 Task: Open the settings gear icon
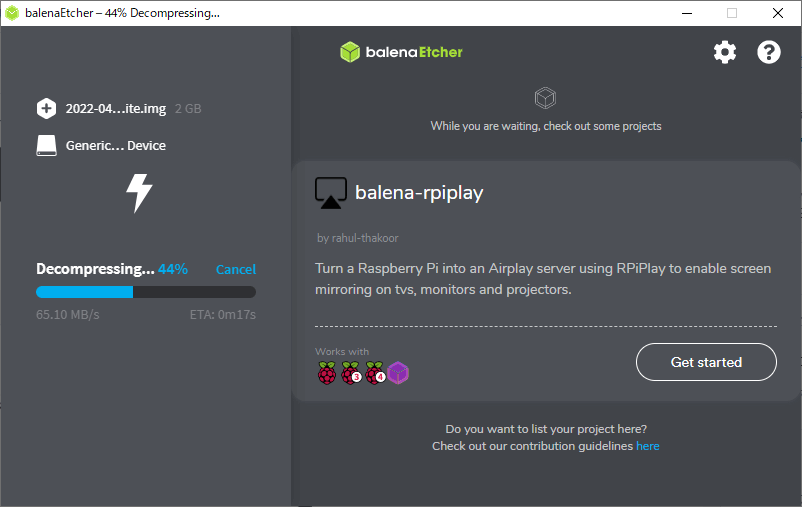pyautogui.click(x=725, y=52)
